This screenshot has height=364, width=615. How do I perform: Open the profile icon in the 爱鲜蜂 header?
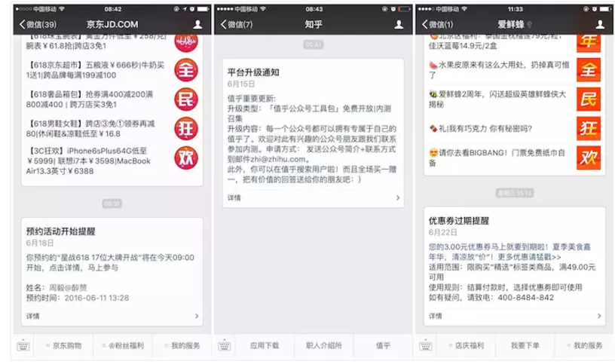click(x=600, y=24)
